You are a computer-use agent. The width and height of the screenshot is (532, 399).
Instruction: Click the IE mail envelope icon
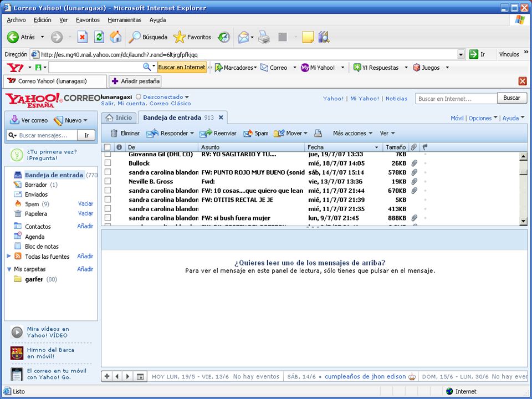244,37
